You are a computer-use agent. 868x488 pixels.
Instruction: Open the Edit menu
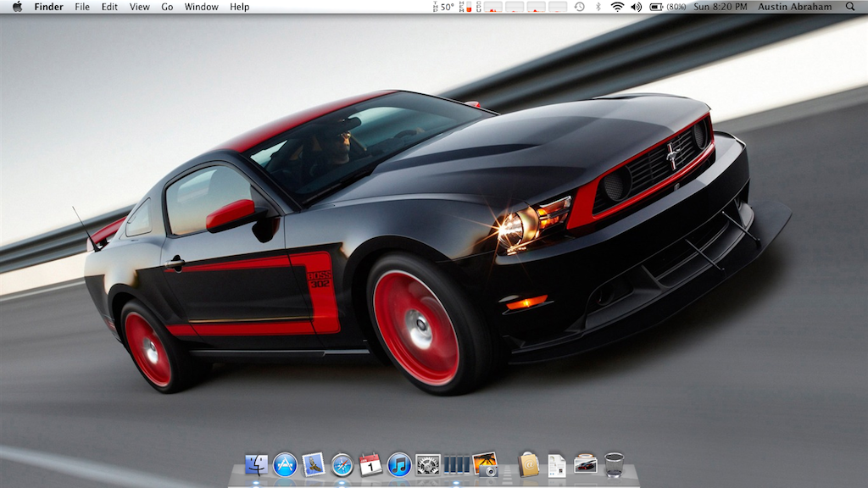pos(109,7)
